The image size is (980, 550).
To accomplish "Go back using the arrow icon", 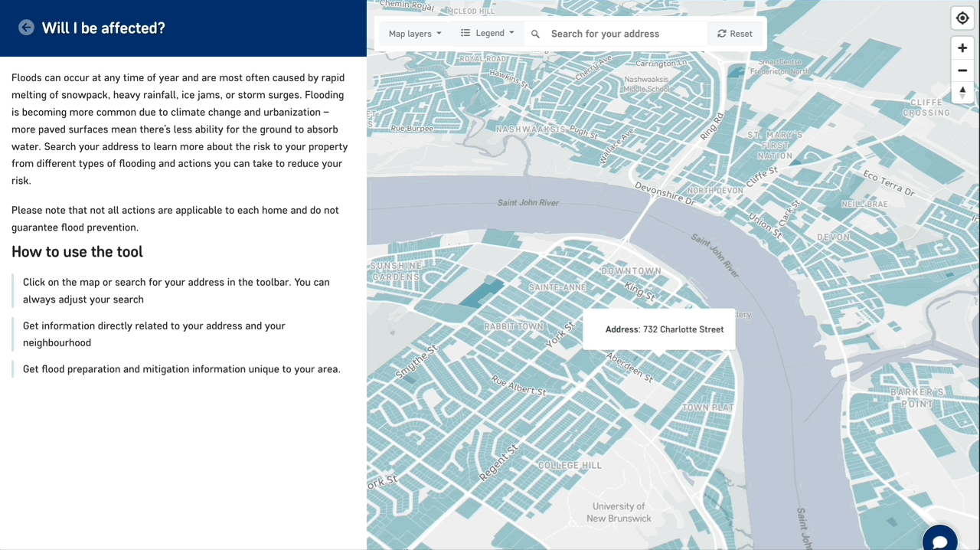I will [27, 28].
